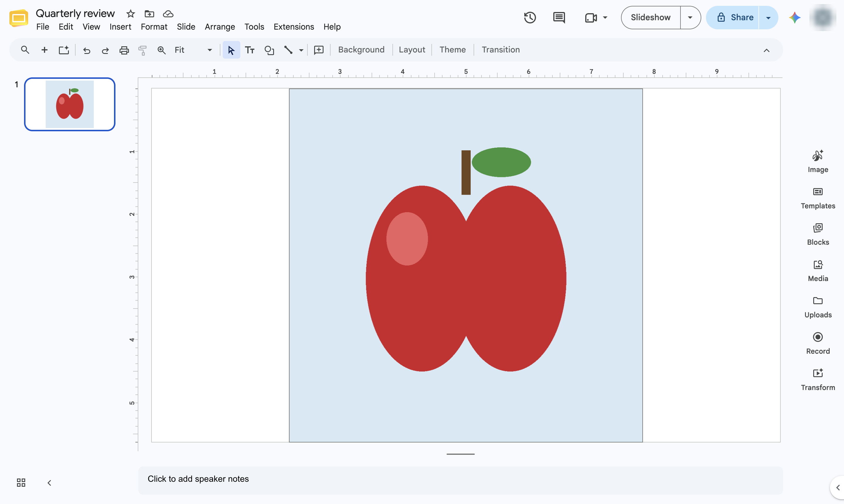Open the comments panel icon
Screen dimensions: 844x504
[559, 17]
